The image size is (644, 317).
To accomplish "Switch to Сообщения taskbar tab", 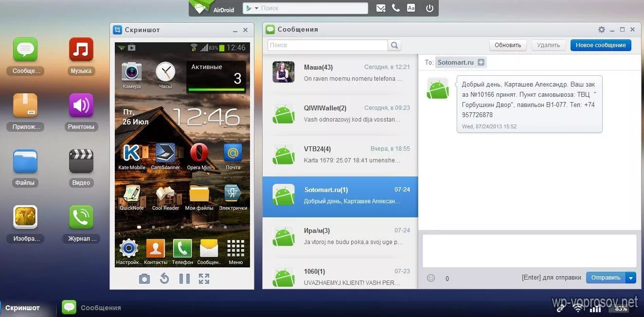I will tap(91, 307).
